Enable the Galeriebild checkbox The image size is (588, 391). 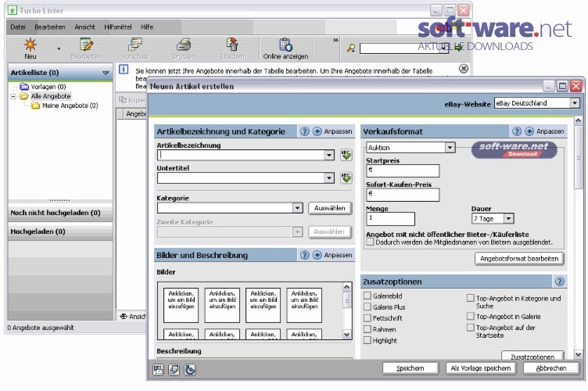click(x=367, y=296)
